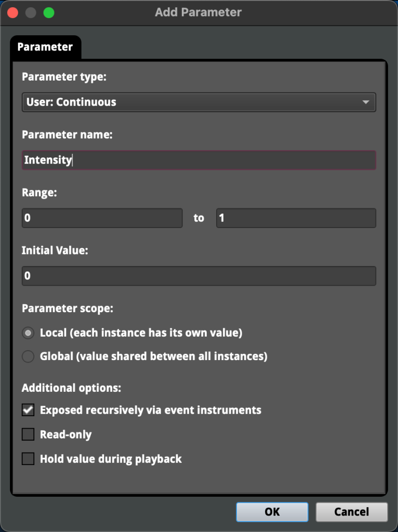
Task: Focus the Range minimum value field
Action: 102,218
